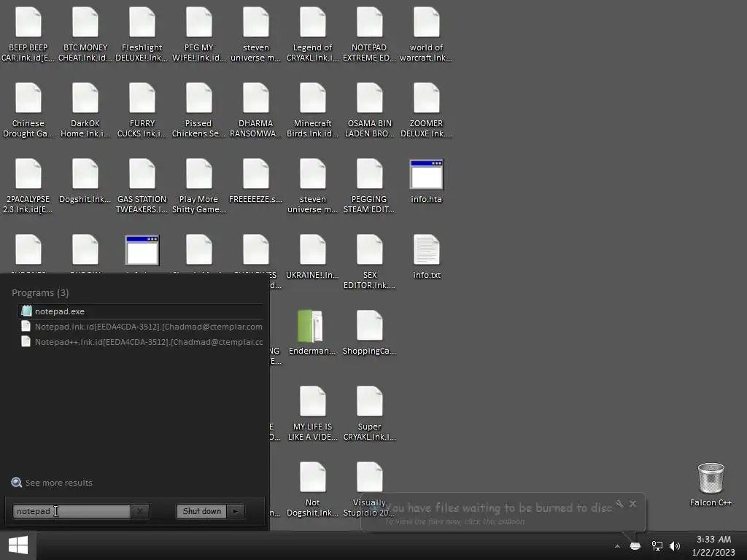747x560 pixels.
Task: Select FREEEEEZE desktop file
Action: [x=256, y=182]
